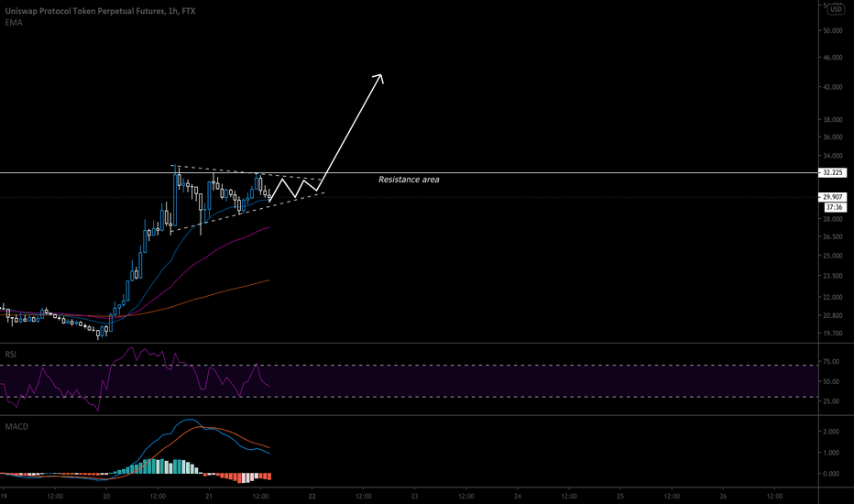Click the MACD 1.000 scale label
Screen dimensions: 854x504
[831, 453]
